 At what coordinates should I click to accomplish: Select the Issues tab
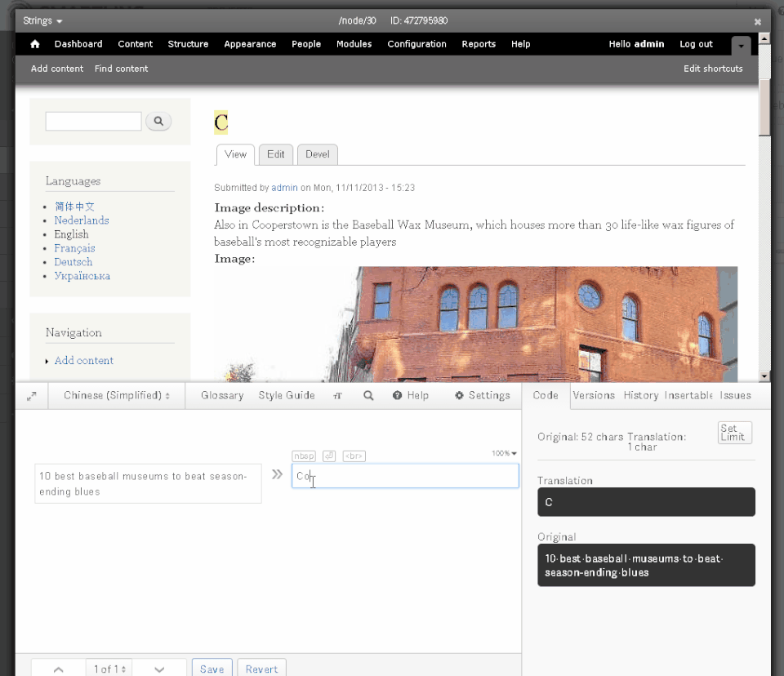[x=735, y=395]
